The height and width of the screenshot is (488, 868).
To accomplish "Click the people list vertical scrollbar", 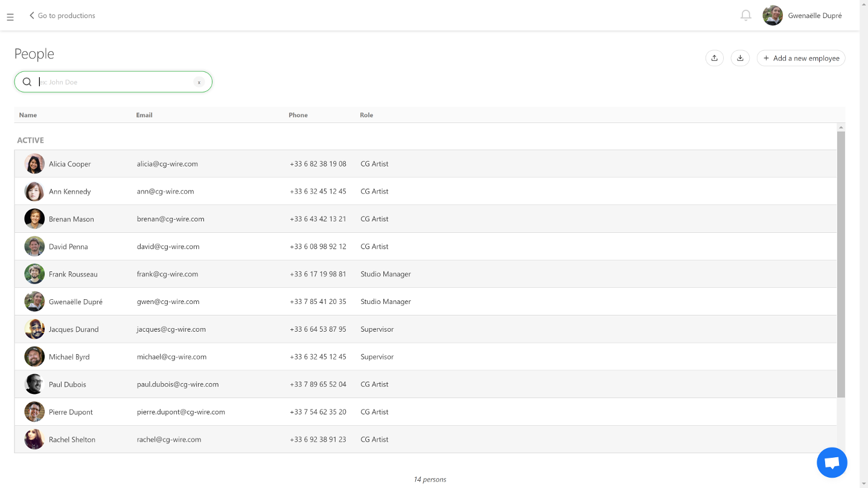I will tap(841, 264).
